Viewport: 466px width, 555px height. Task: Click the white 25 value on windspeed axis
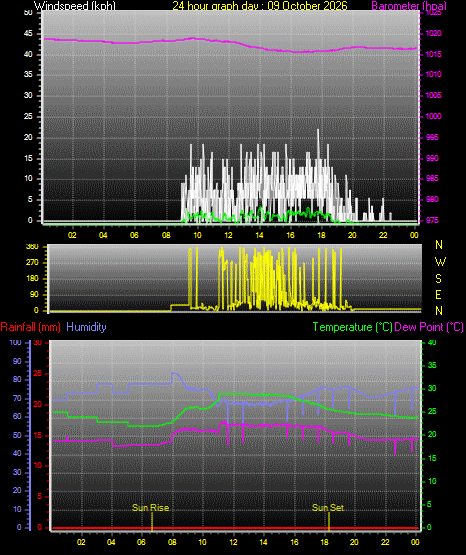28,116
